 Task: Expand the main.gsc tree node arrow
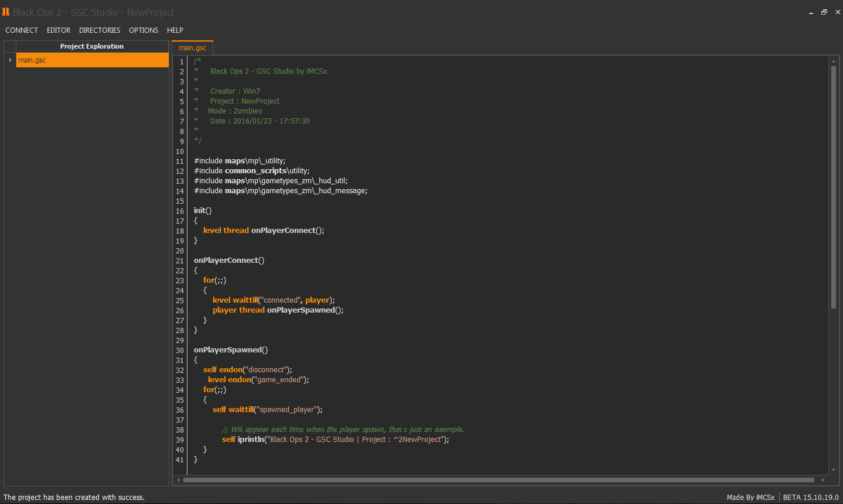point(10,60)
